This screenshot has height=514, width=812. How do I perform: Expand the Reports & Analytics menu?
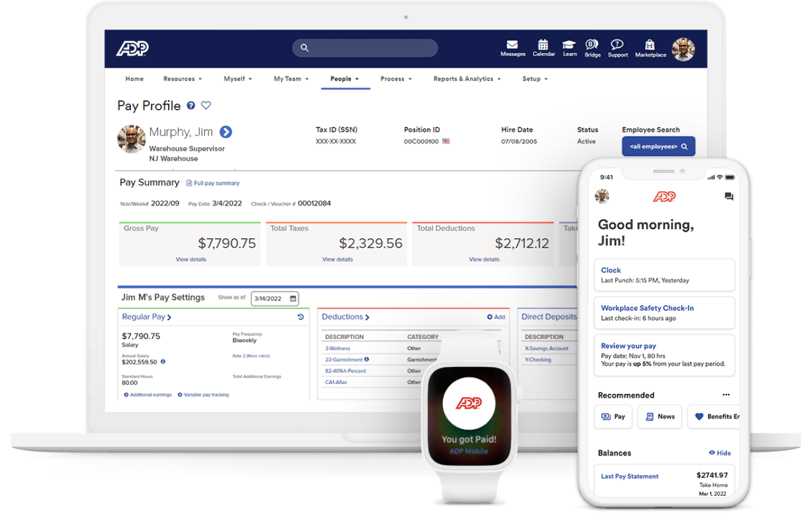coord(467,79)
